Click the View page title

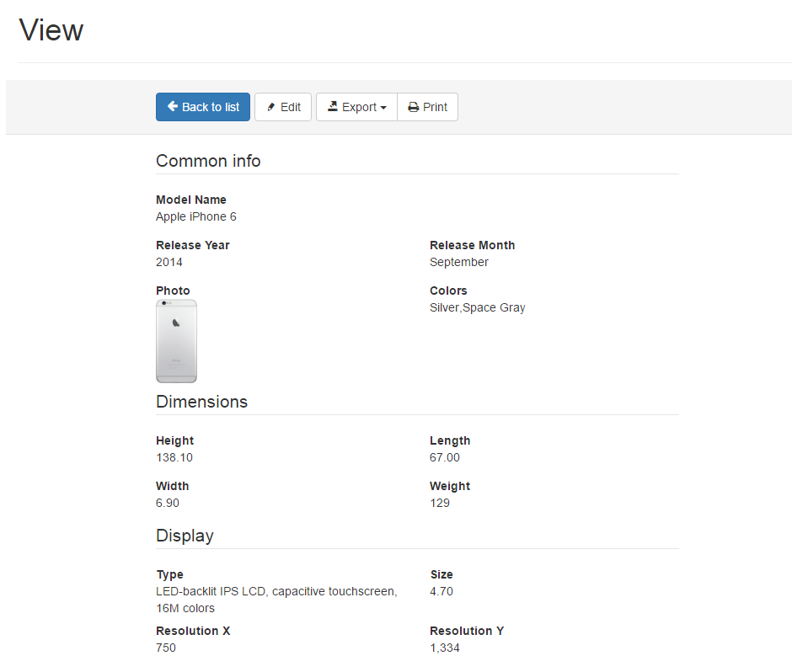coord(51,30)
